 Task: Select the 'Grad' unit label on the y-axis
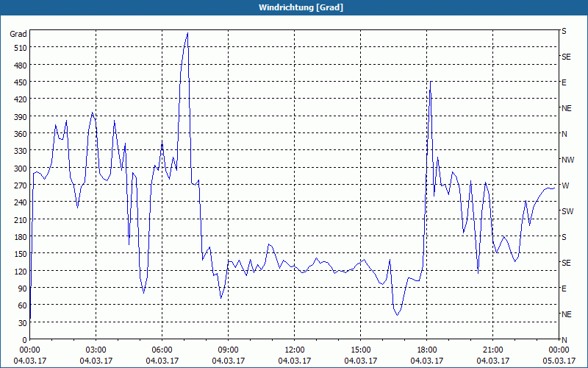pyautogui.click(x=18, y=34)
